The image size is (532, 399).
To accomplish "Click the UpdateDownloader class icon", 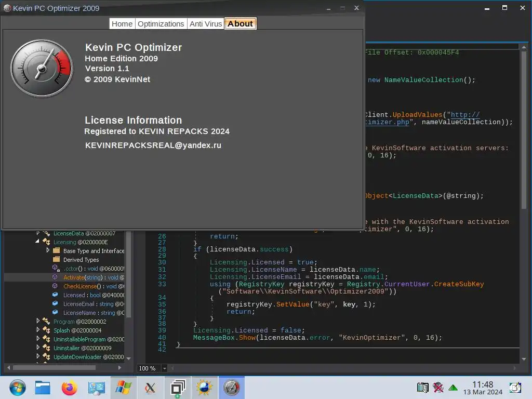I will (x=46, y=356).
